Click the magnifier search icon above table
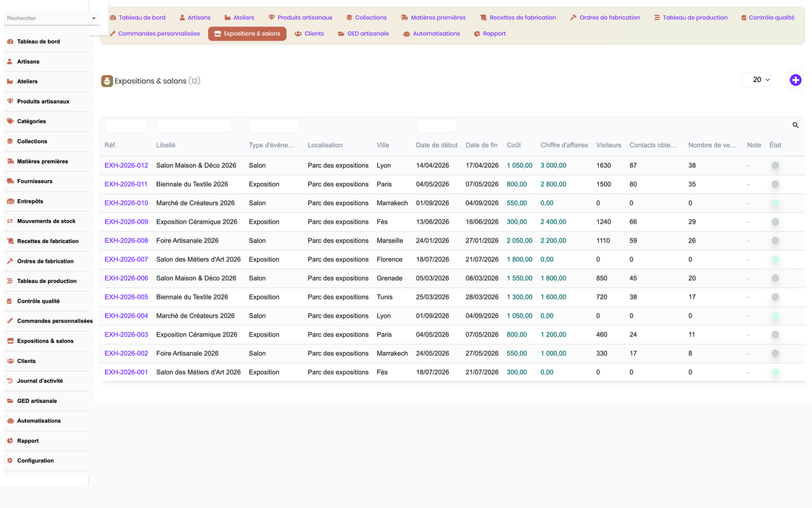This screenshot has width=812, height=508. 795,125
